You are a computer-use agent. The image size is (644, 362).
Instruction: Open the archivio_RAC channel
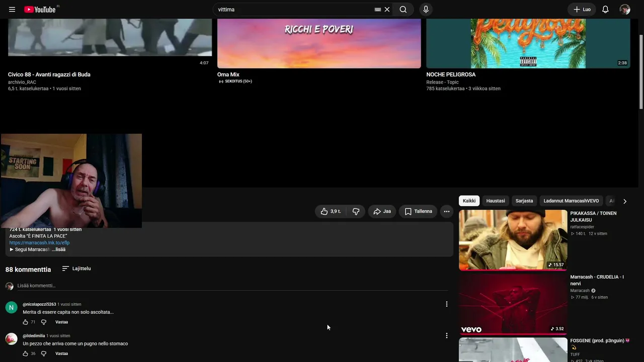point(22,82)
